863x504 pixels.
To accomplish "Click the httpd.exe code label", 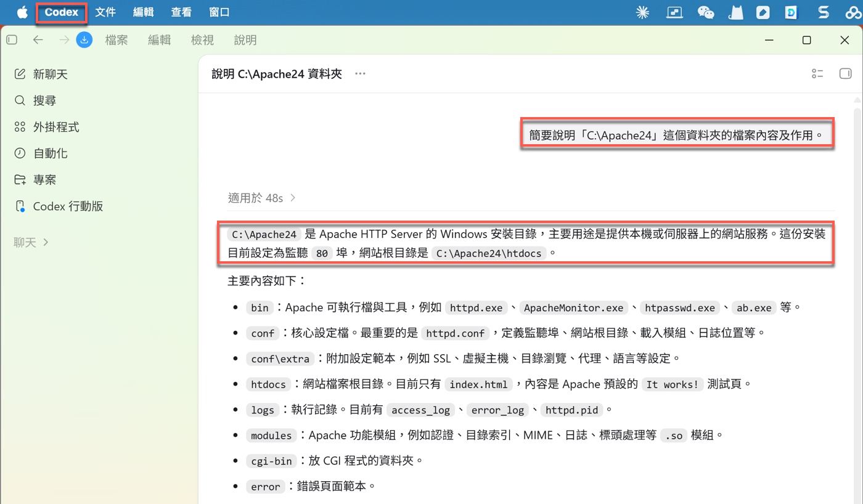I will [476, 307].
